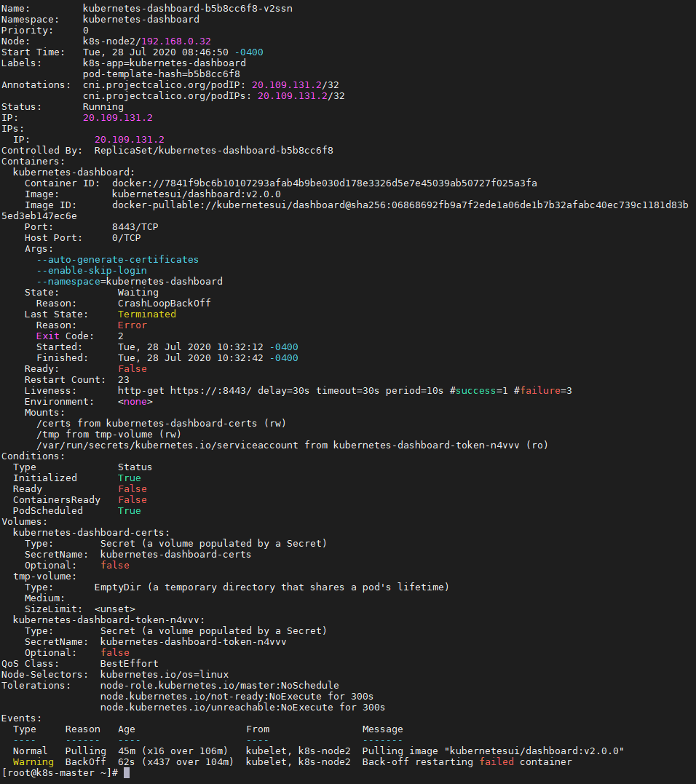696x784 pixels.
Task: Click the pod name kubernetes-dashboard-b5b8cc6f8-v2ssn
Action: tap(188, 9)
